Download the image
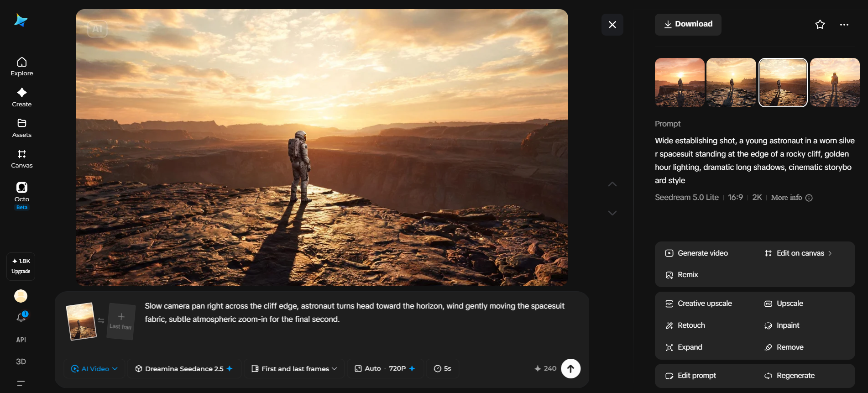The width and height of the screenshot is (868, 393). pos(688,24)
